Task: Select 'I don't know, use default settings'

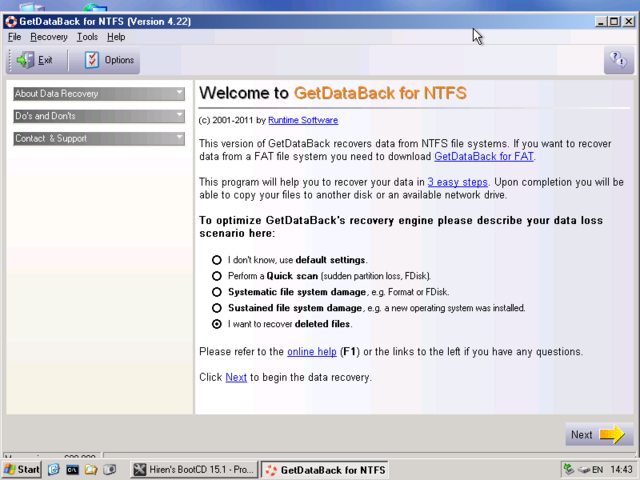Action: (x=217, y=260)
